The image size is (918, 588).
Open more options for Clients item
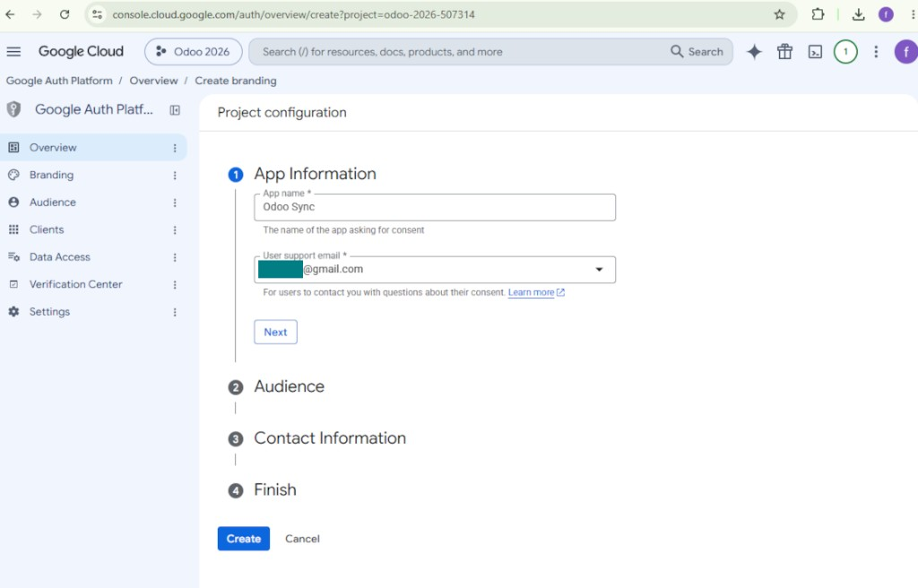175,230
